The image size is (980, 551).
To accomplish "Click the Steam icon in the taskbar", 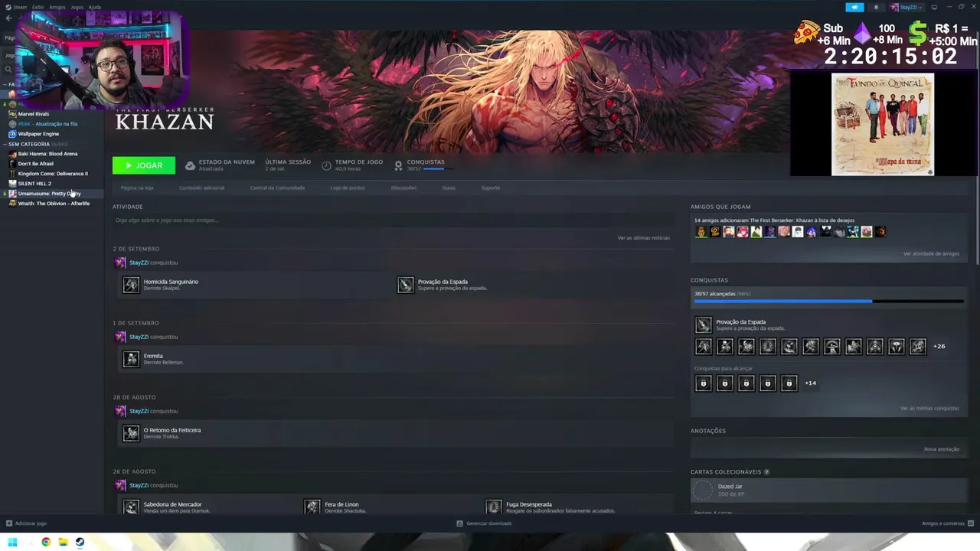I will 80,543.
